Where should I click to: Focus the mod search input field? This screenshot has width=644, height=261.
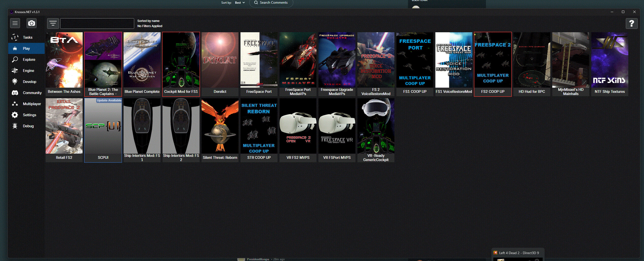(x=97, y=23)
